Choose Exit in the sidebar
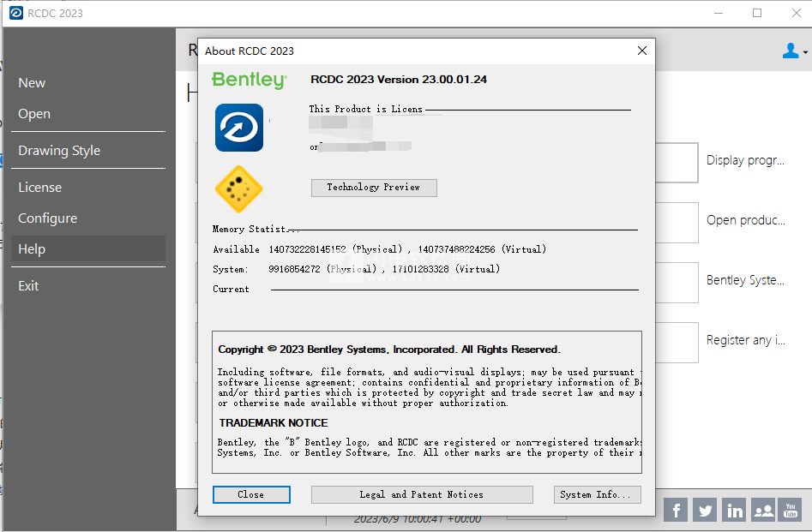The height and width of the screenshot is (532, 812). (88, 285)
